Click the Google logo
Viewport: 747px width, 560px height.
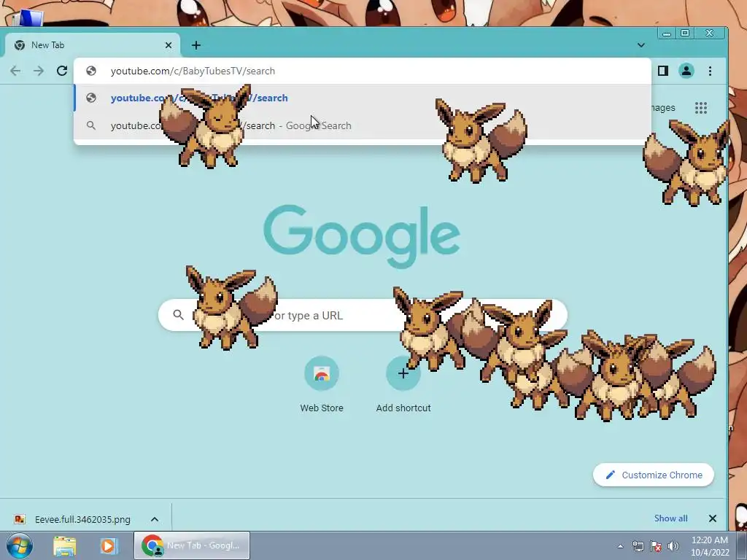point(362,237)
